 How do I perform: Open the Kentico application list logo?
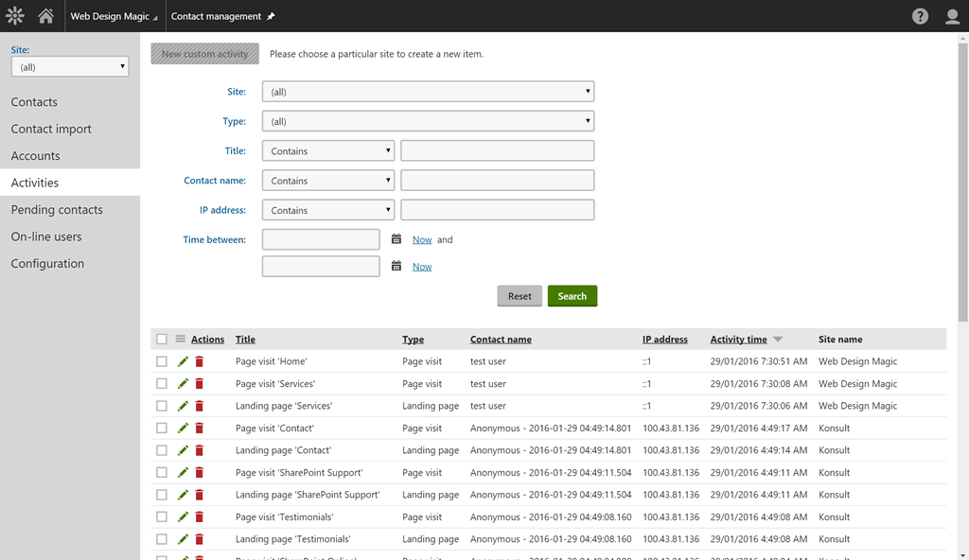click(14, 16)
